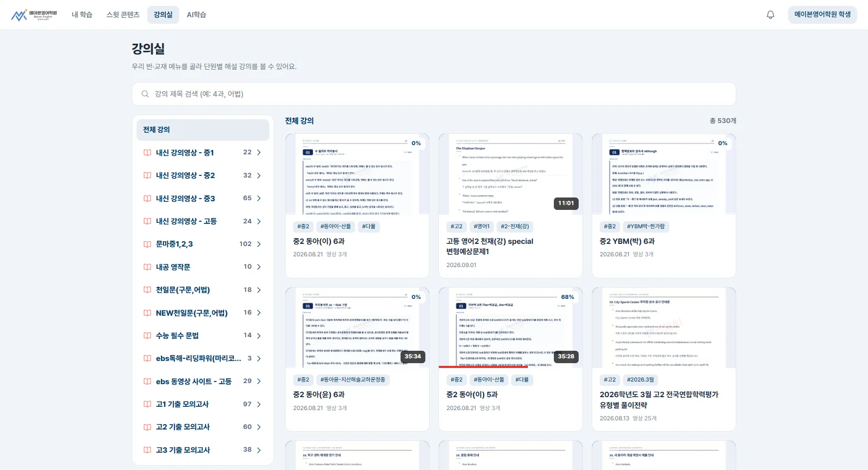Click #YBM박-한가람 tag
This screenshot has width=868, height=470.
click(646, 227)
